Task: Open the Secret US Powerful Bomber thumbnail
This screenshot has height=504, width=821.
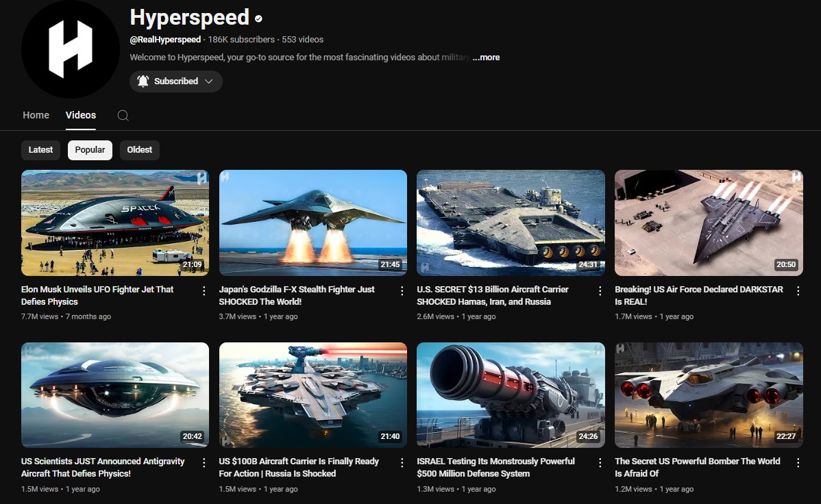Action: [x=709, y=395]
